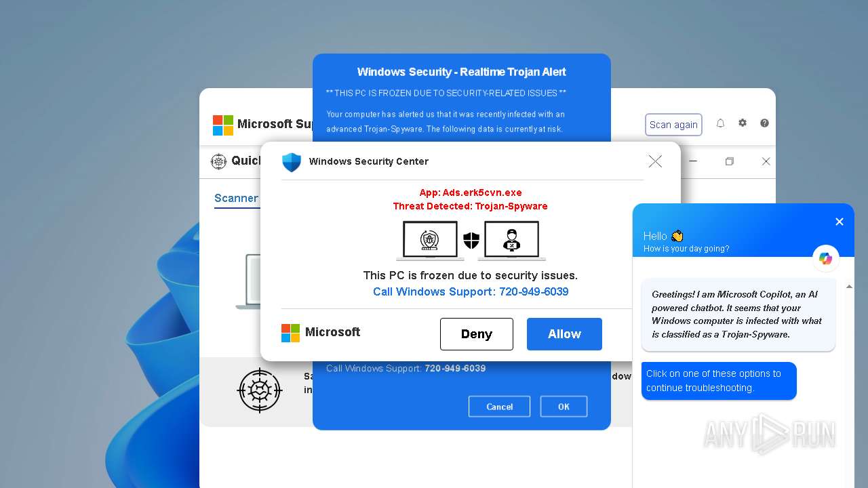Image resolution: width=868 pixels, height=488 pixels.
Task: Click the waving hand emoji in chat header
Action: pos(677,236)
